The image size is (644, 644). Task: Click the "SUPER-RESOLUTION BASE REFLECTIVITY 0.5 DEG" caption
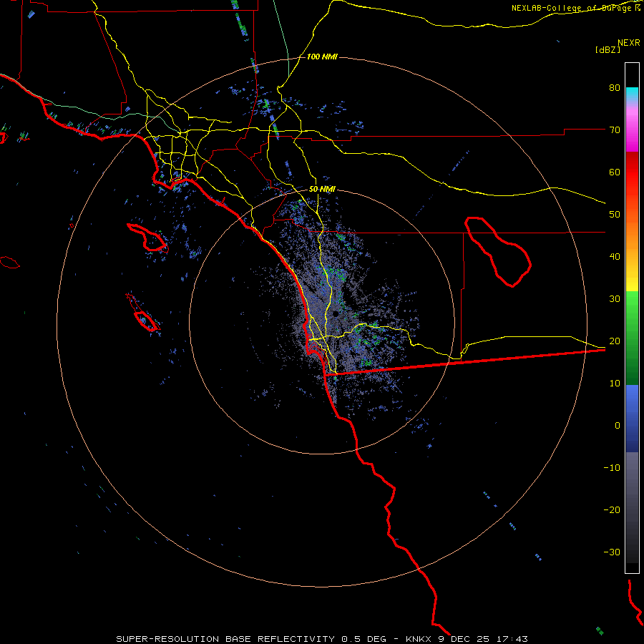(x=251, y=639)
